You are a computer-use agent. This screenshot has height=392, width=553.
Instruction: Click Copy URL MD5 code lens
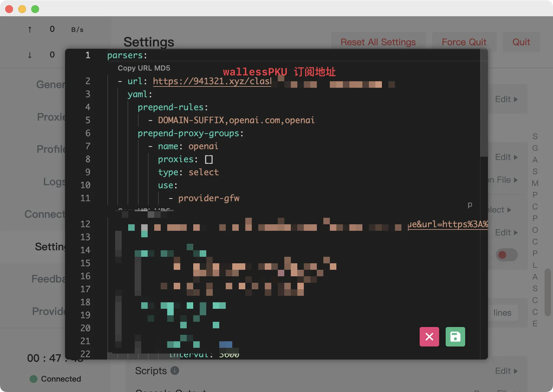tap(144, 68)
